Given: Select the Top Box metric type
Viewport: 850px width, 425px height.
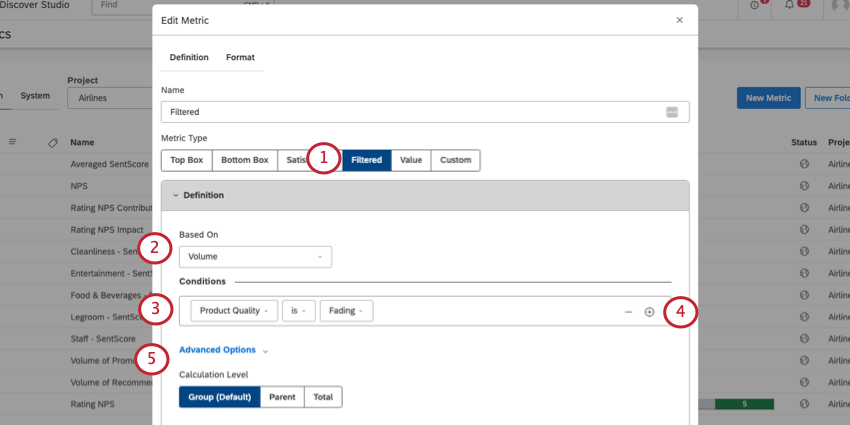Looking at the screenshot, I should 186,160.
